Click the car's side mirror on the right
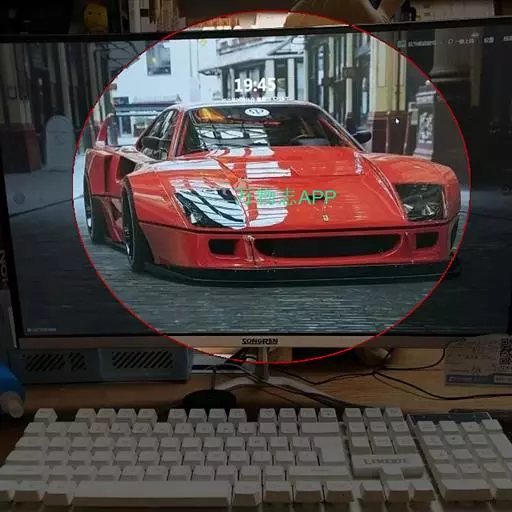The height and width of the screenshot is (512, 512). click(363, 135)
